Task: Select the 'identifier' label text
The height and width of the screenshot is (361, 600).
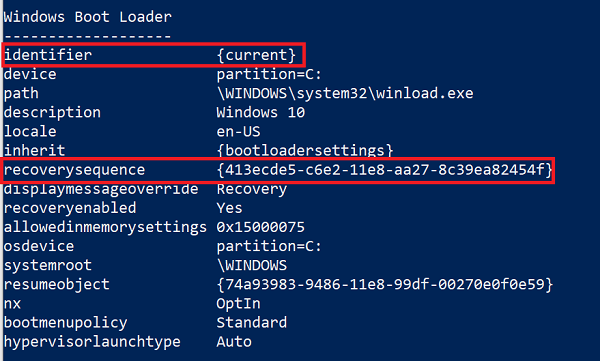Action: [48, 55]
